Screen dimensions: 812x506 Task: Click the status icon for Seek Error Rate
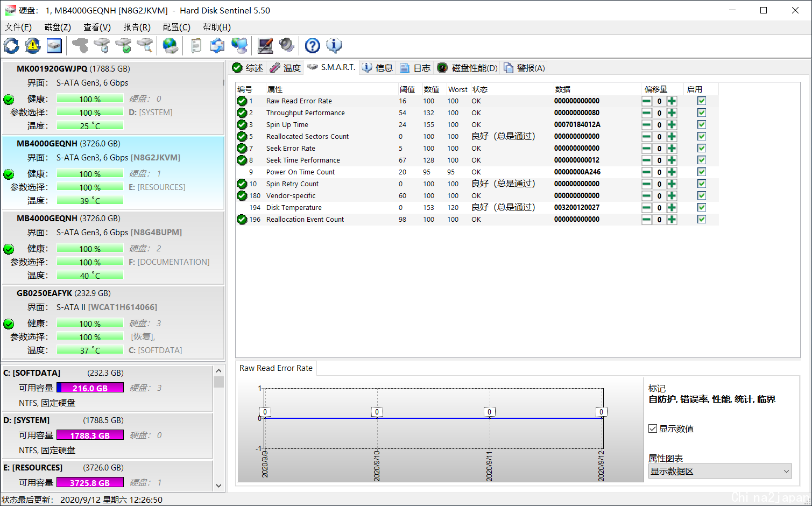point(242,149)
